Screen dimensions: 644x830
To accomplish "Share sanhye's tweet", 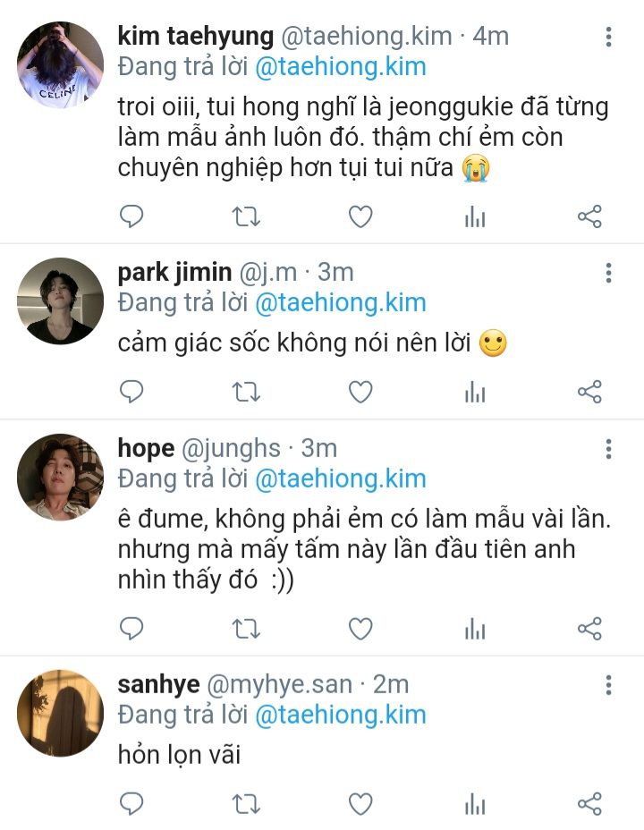I will 589,804.
